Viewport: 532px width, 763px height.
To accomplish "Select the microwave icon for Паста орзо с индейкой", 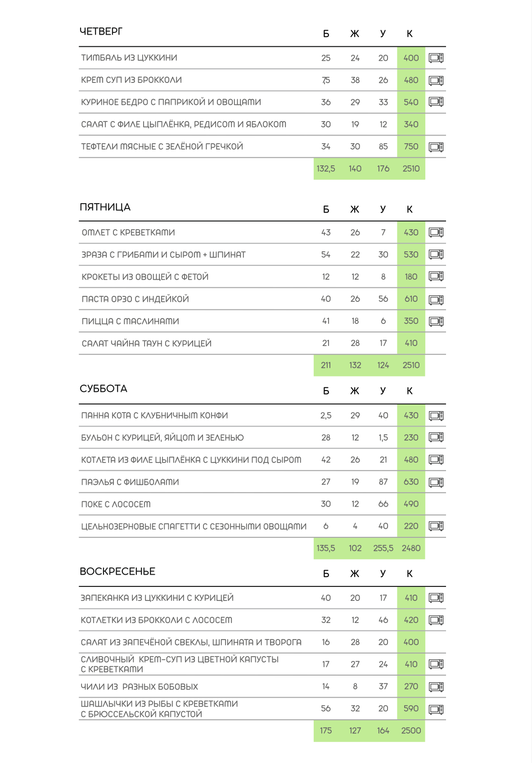I will click(436, 299).
